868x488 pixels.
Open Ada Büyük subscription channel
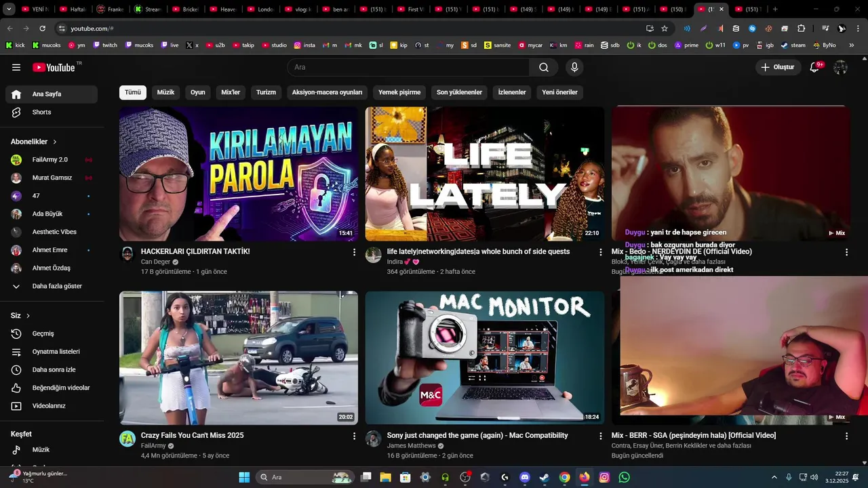pyautogui.click(x=52, y=214)
